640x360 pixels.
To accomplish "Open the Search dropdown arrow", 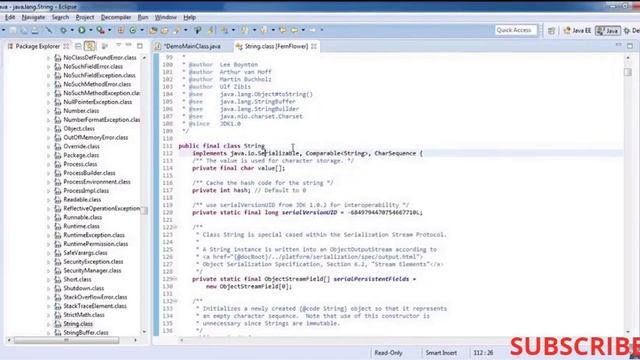I will coord(186,30).
